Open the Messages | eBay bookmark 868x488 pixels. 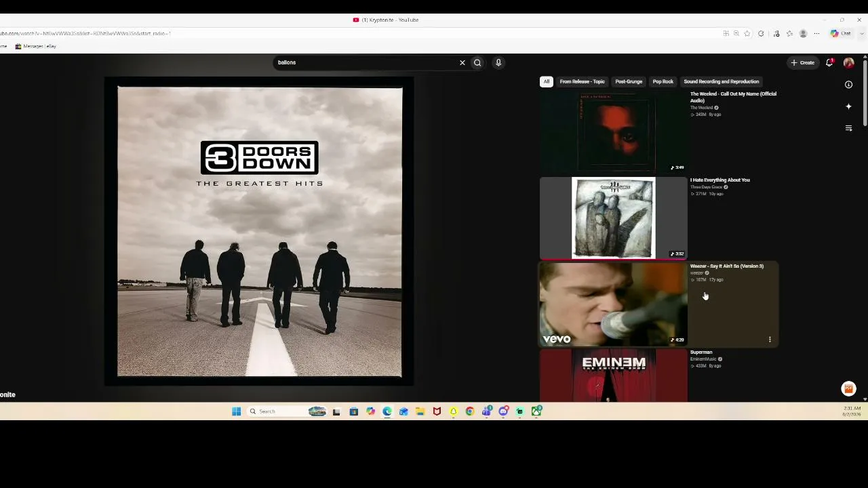coord(36,46)
